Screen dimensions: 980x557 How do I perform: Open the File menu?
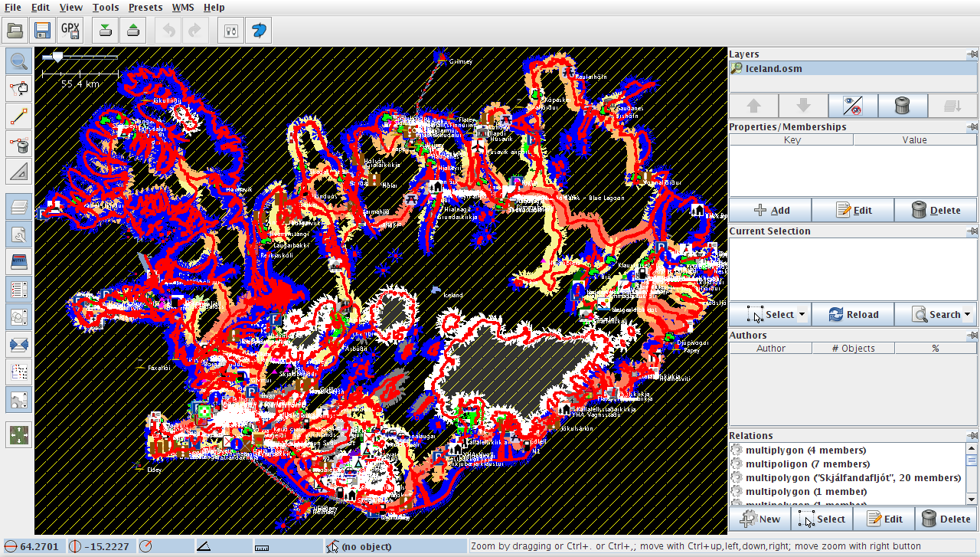(13, 8)
